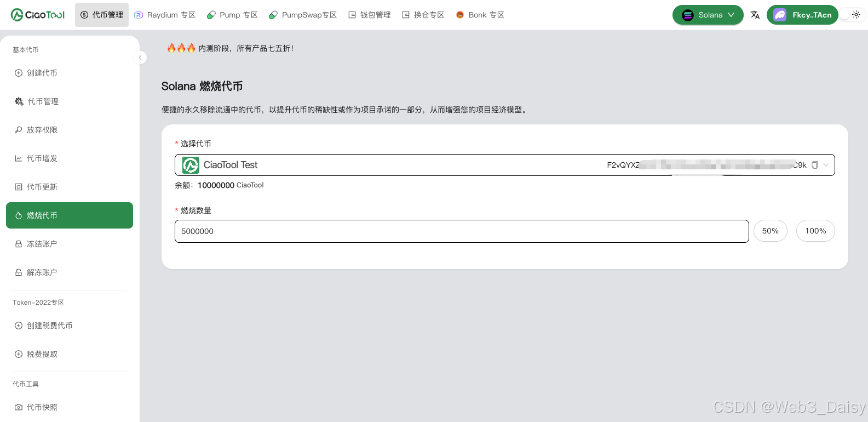Expand token selector via chevron arrow

coord(826,165)
